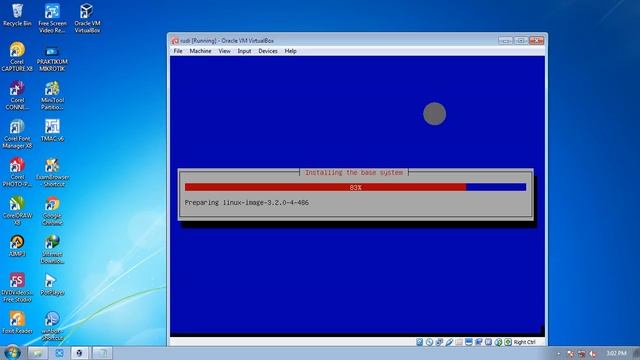Click the shared folders status icon
The width and height of the screenshot is (640, 360).
click(459, 342)
